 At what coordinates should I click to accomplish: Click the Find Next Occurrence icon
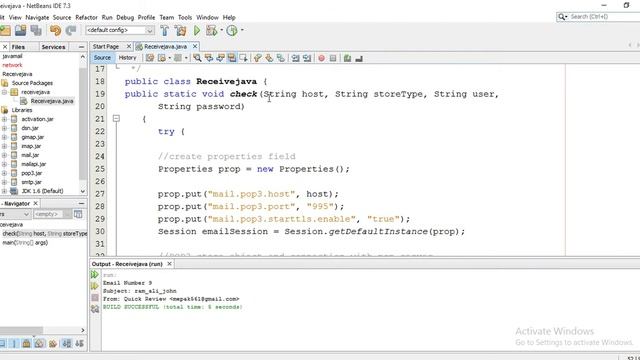click(x=220, y=58)
